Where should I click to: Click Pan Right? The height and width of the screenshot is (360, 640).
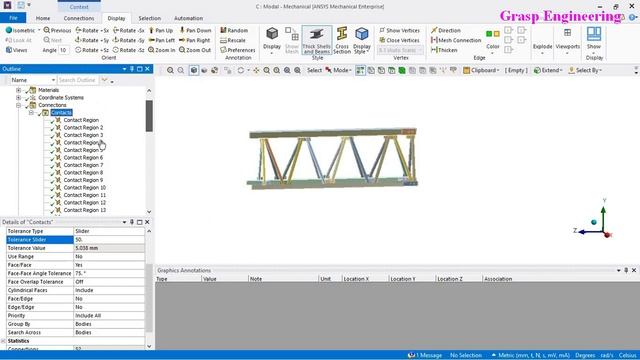coord(195,40)
